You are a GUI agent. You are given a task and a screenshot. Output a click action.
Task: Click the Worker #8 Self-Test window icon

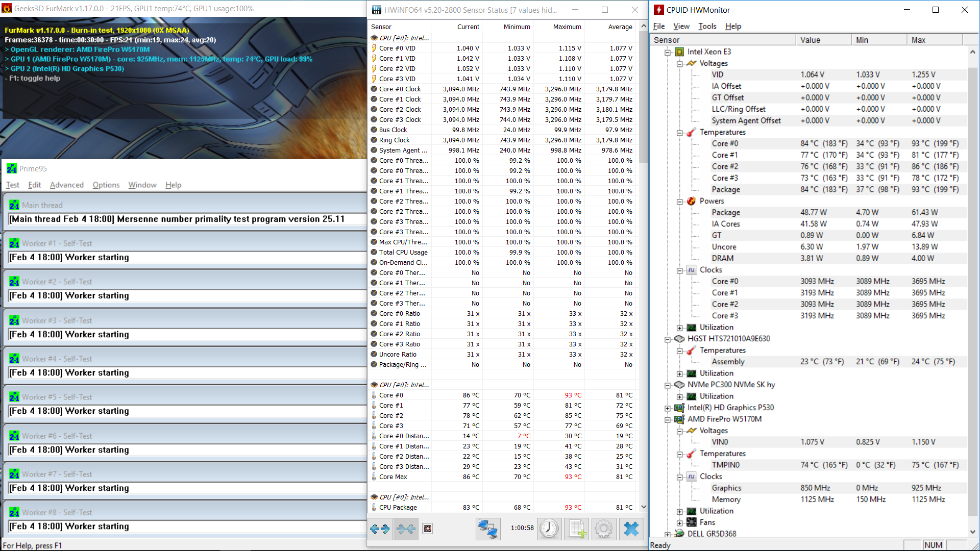[14, 512]
